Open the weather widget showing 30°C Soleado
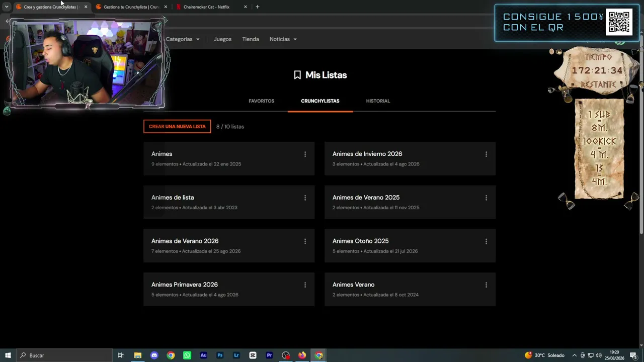The image size is (644, 362). click(544, 355)
